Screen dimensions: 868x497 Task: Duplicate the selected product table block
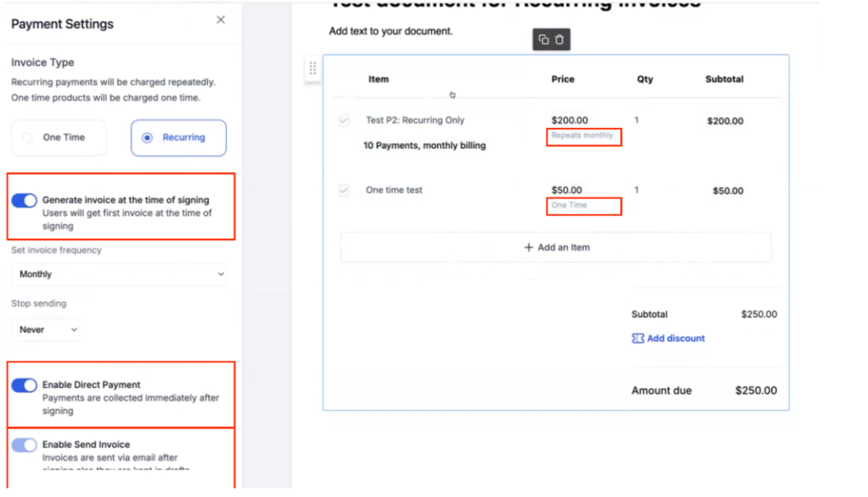click(x=543, y=40)
